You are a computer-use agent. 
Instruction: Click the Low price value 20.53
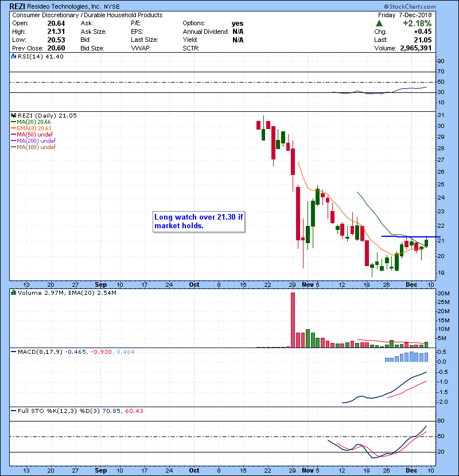pos(56,40)
